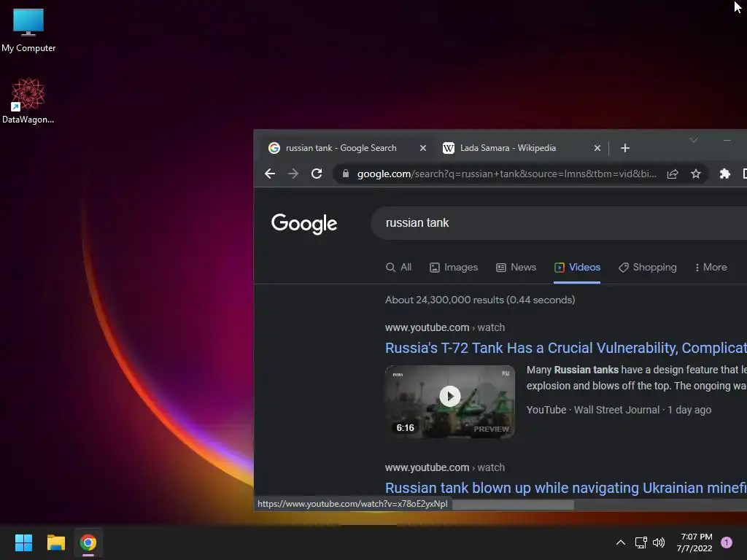Click the Google logo
The image size is (747, 560).
304,224
